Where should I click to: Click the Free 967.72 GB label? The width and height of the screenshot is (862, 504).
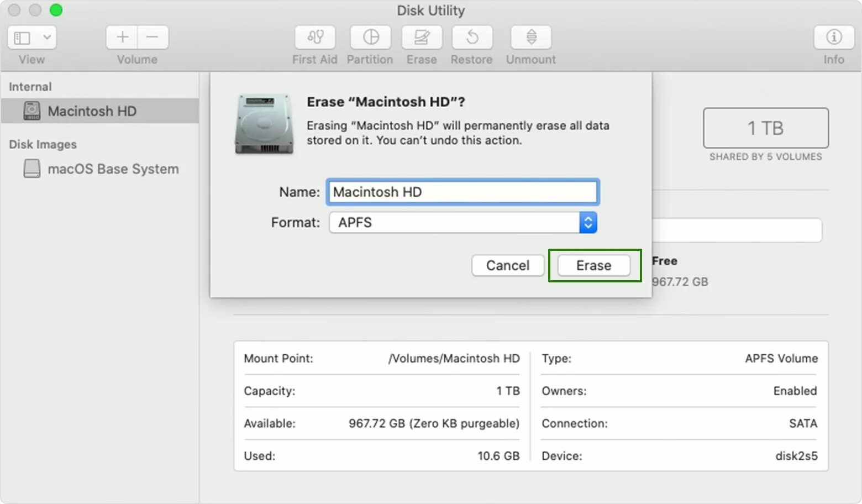[680, 271]
